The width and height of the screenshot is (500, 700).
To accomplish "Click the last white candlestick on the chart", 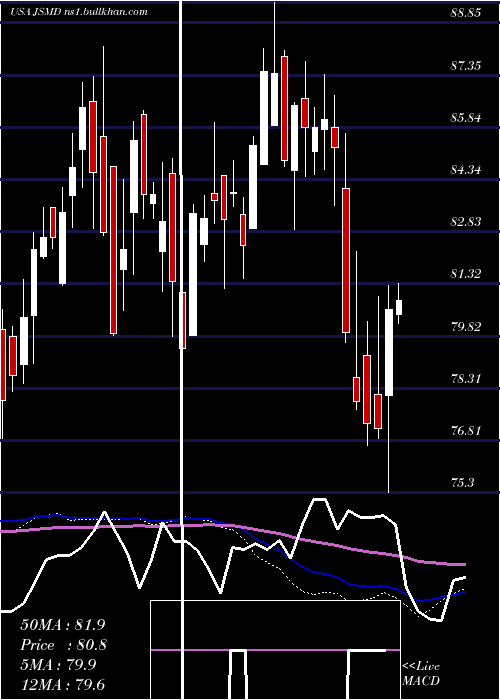I will [399, 307].
